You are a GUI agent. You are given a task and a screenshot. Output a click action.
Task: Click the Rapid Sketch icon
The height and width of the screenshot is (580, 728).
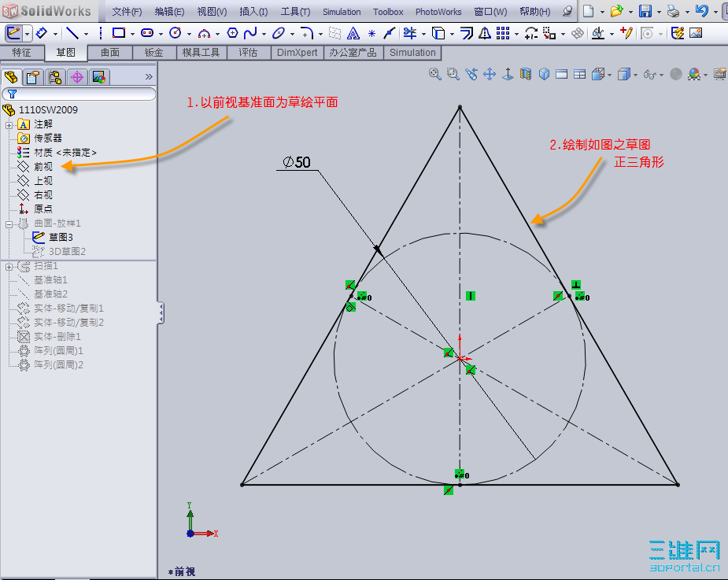(x=678, y=33)
